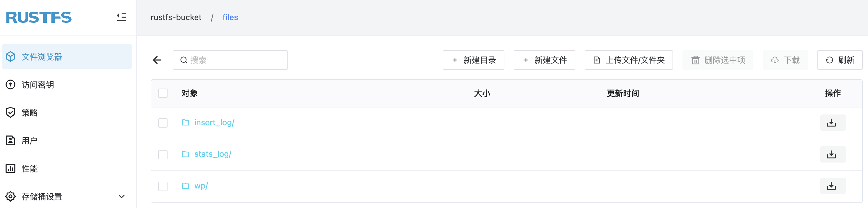Upload files using 上传文件/文件夹

tap(628, 60)
